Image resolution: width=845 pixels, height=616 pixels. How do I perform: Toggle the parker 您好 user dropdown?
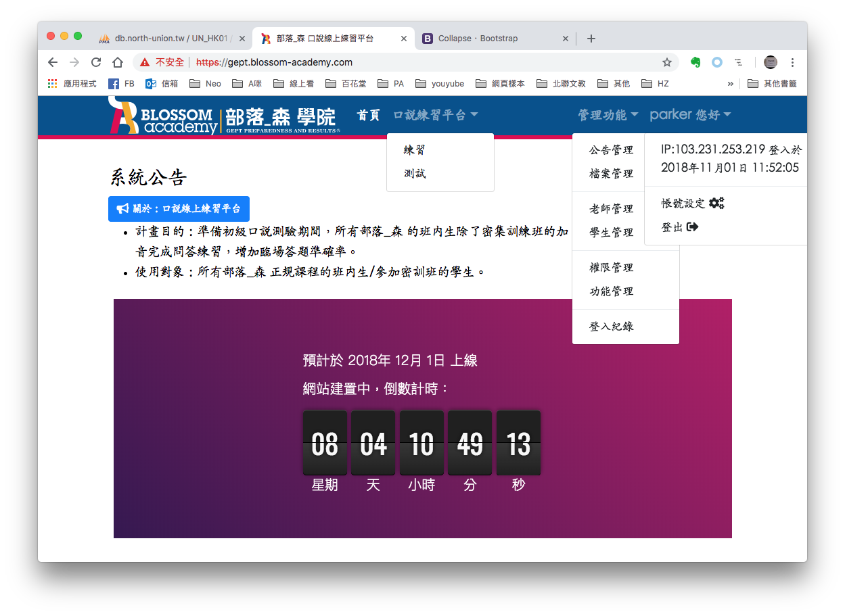pos(690,116)
